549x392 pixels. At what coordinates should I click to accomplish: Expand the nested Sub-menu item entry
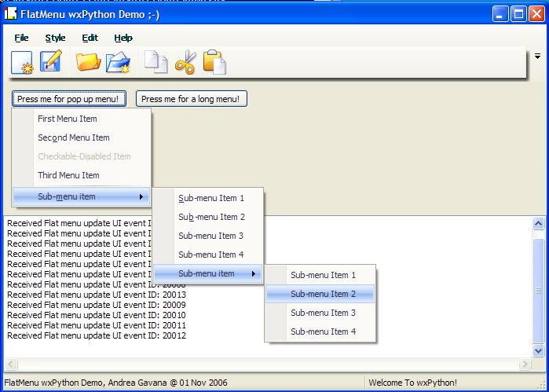point(208,273)
